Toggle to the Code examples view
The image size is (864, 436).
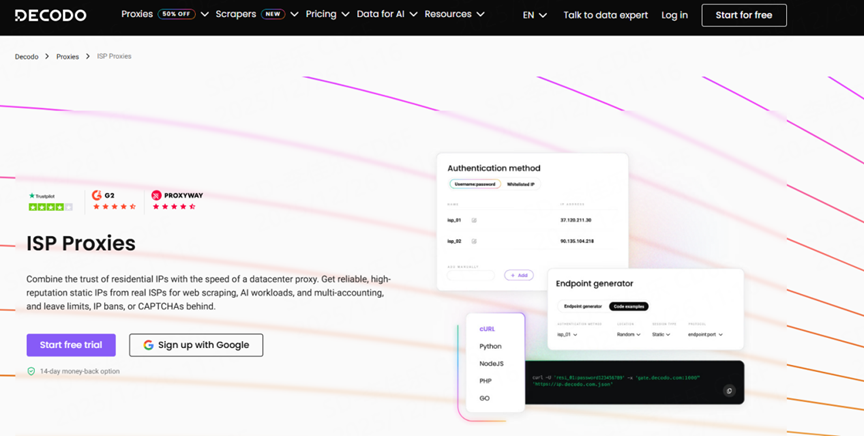pyautogui.click(x=629, y=306)
